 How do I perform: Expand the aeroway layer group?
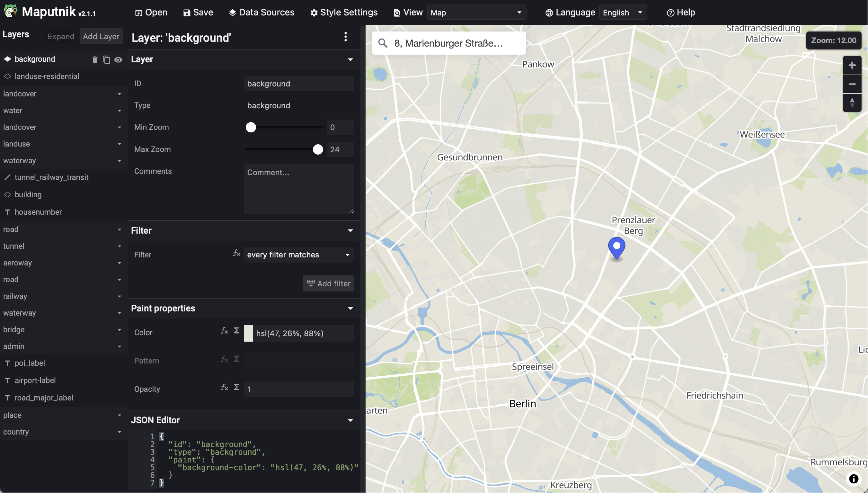point(119,263)
